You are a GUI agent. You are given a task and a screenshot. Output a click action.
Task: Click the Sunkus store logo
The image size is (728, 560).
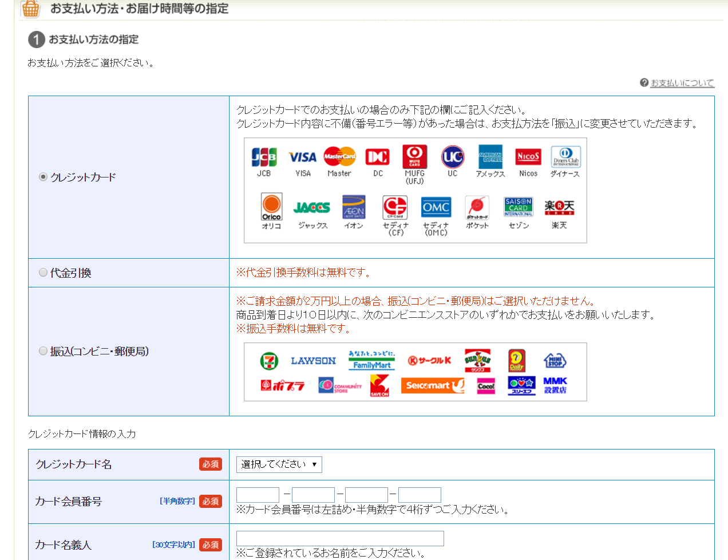click(477, 361)
